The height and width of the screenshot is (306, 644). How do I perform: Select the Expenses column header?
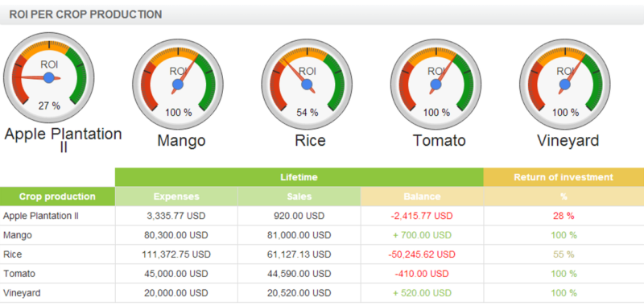[176, 196]
